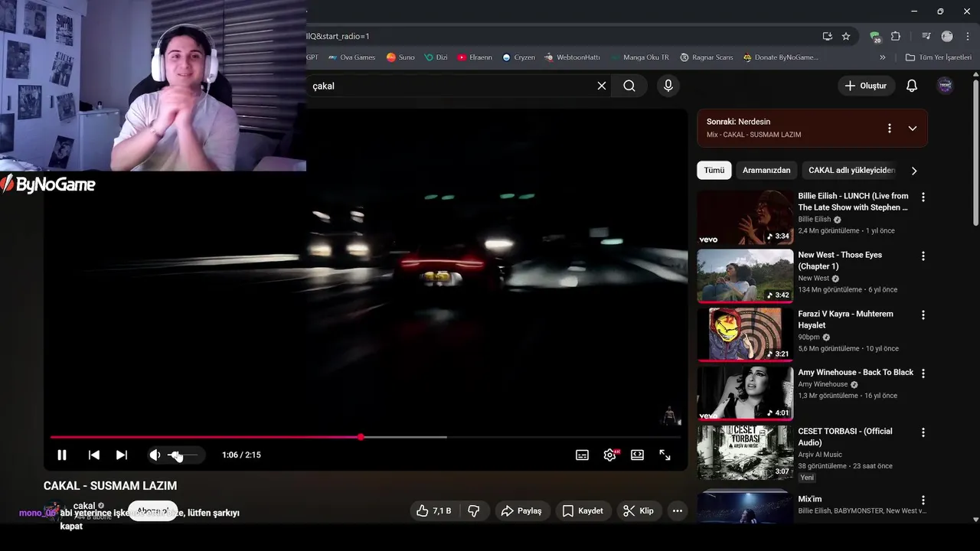Select the Aramanızdan filter chip
980x551 pixels.
766,170
